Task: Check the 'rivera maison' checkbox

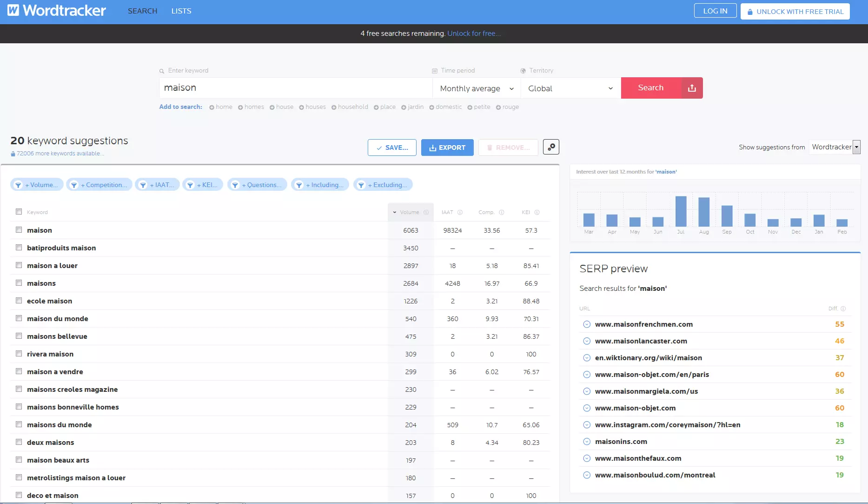Action: pyautogui.click(x=19, y=354)
